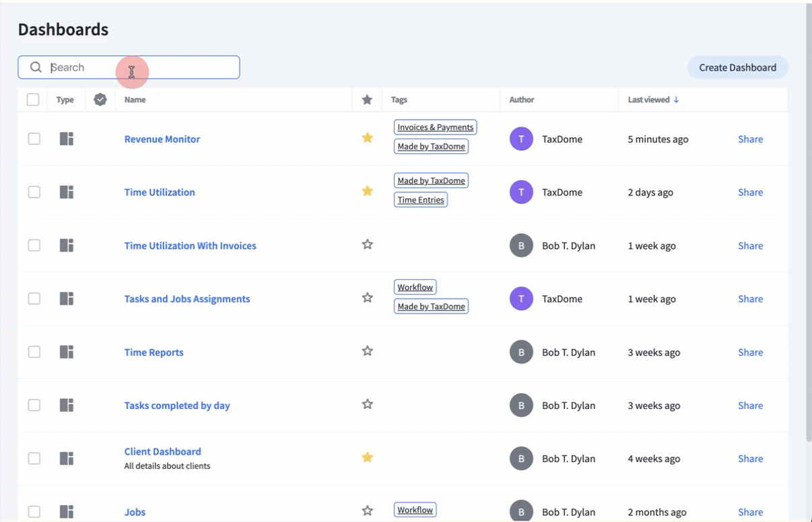Click the search magnifier icon
This screenshot has width=812, height=522.
coord(36,67)
